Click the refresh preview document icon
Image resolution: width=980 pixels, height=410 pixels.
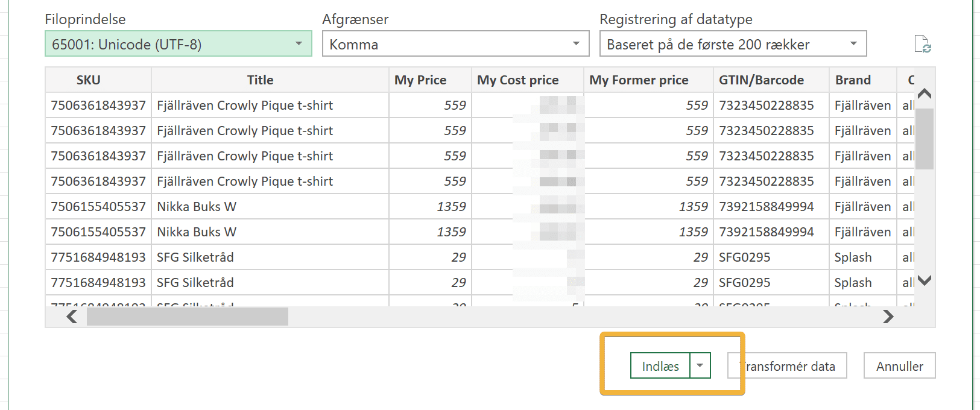click(x=922, y=44)
